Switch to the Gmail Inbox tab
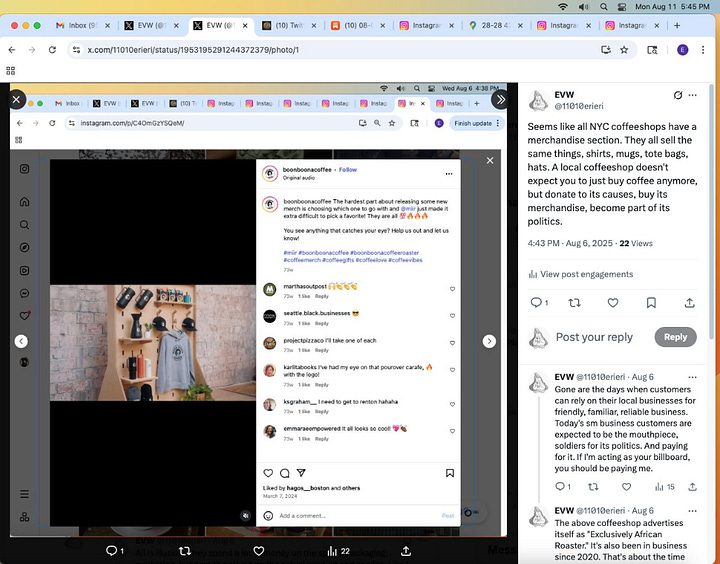 coord(83,26)
